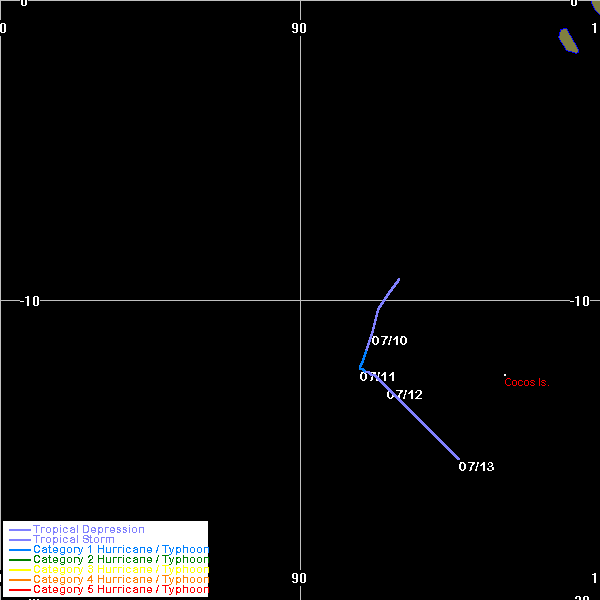Click Category 5 Hurricane / Typhoon legend entry
Screen dimensions: 600x600
coord(120,590)
